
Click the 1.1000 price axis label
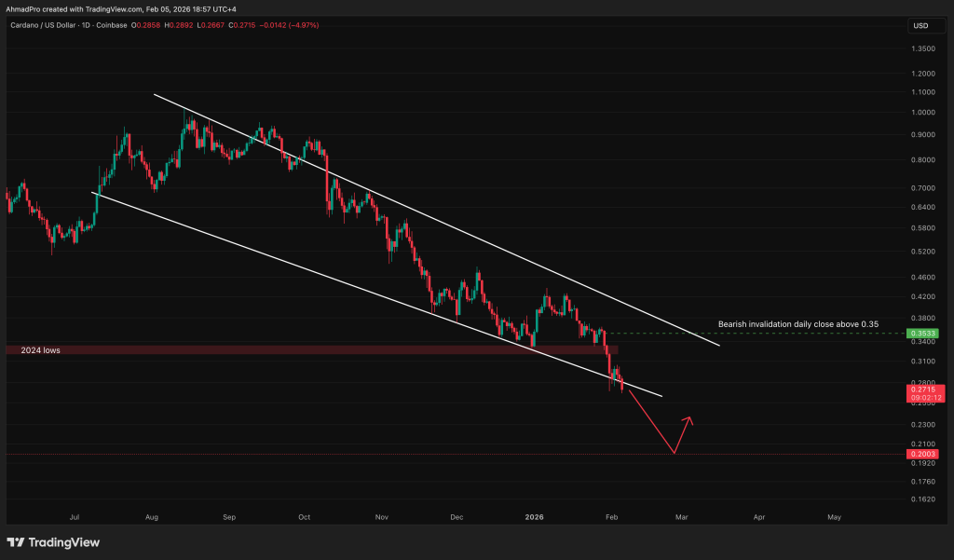click(923, 92)
